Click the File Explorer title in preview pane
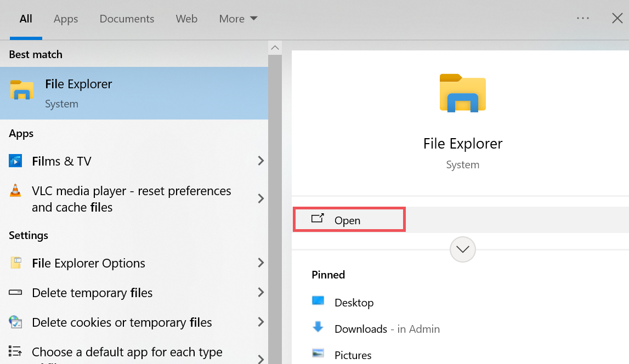Viewport: 629px width, 364px height. click(x=462, y=144)
